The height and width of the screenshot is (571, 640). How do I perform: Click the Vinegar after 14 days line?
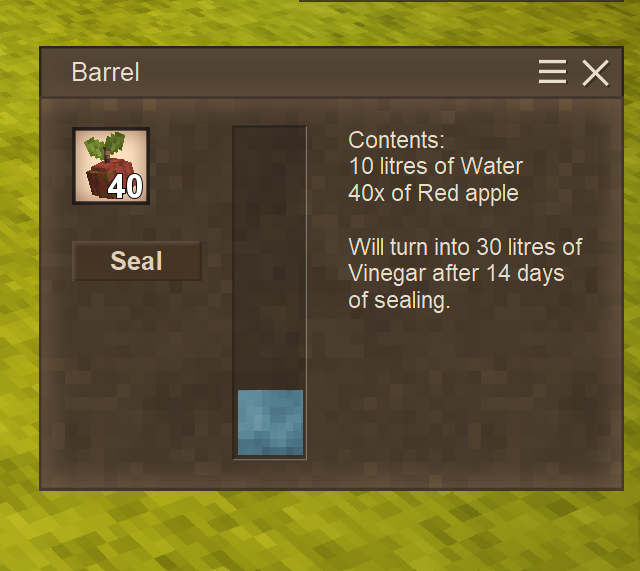click(456, 273)
